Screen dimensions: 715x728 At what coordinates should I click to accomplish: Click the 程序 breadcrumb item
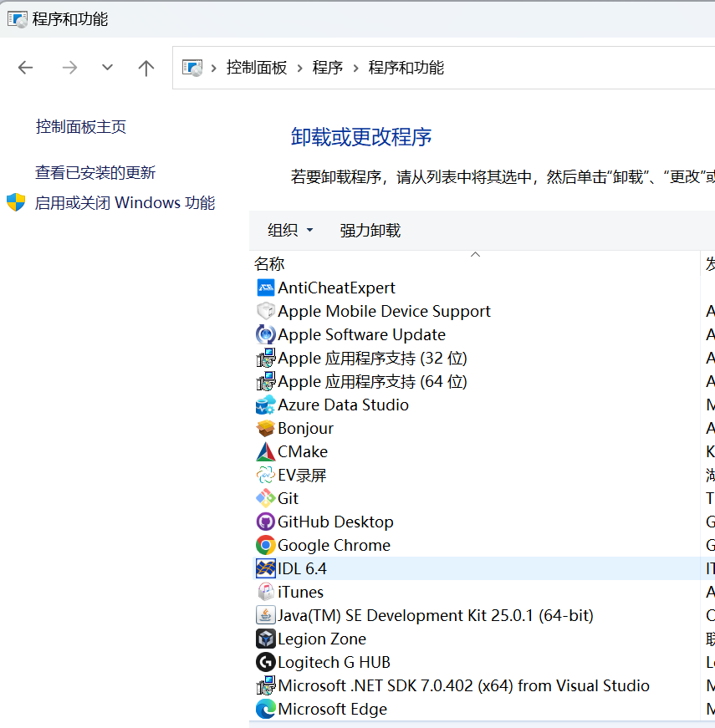point(328,67)
